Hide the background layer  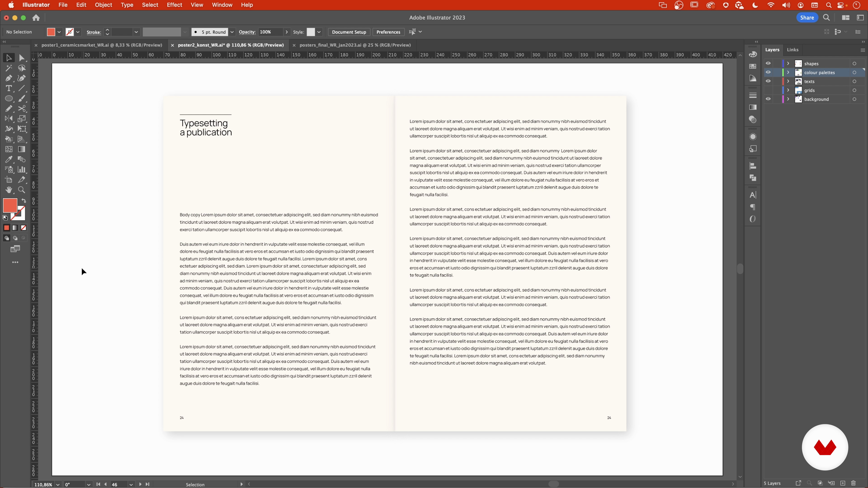pyautogui.click(x=768, y=99)
